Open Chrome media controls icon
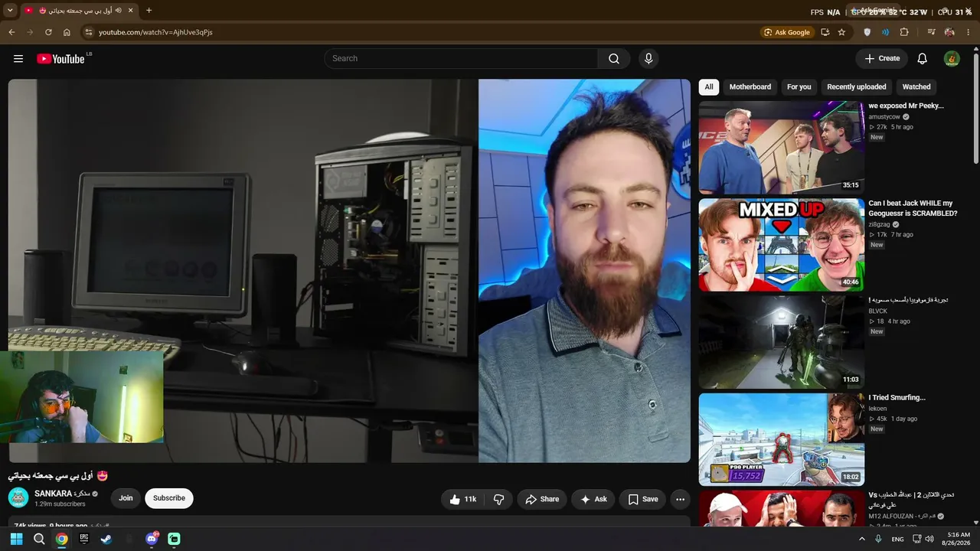 pos(931,32)
